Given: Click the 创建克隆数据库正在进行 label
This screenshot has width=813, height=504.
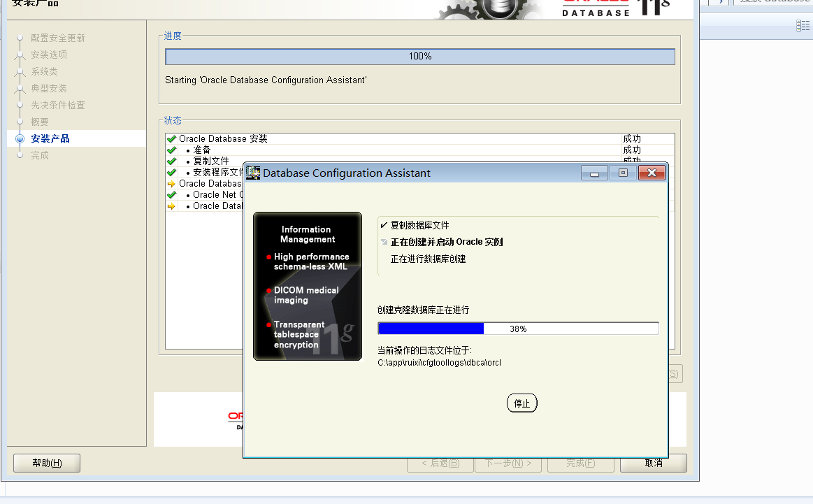Looking at the screenshot, I should pyautogui.click(x=423, y=310).
